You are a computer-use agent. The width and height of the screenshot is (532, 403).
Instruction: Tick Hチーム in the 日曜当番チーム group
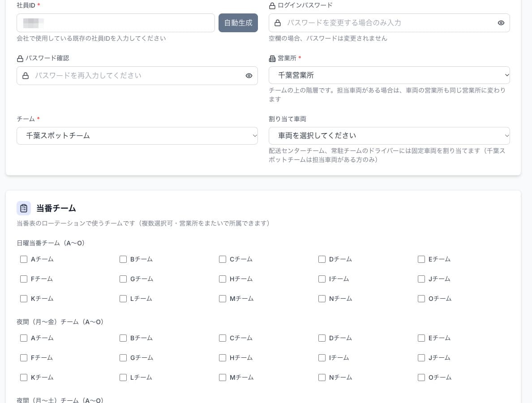[x=223, y=279]
